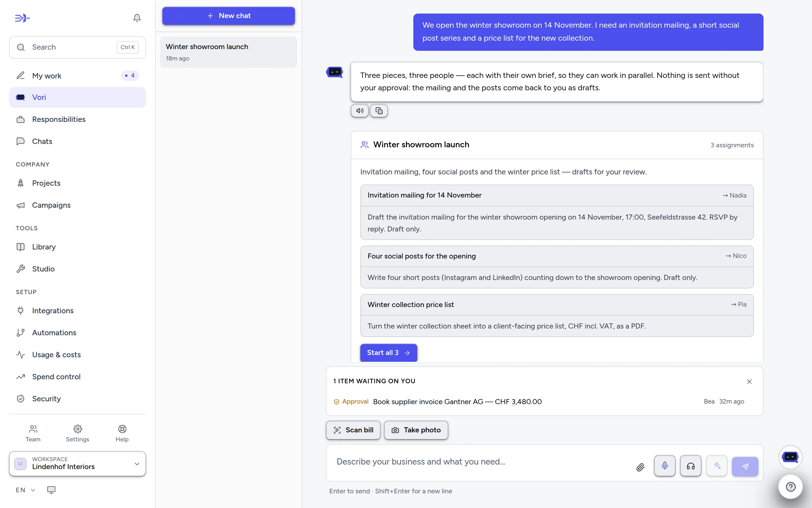812x508 pixels.
Task: Play the reply aloud with speaker icon
Action: coord(360,111)
